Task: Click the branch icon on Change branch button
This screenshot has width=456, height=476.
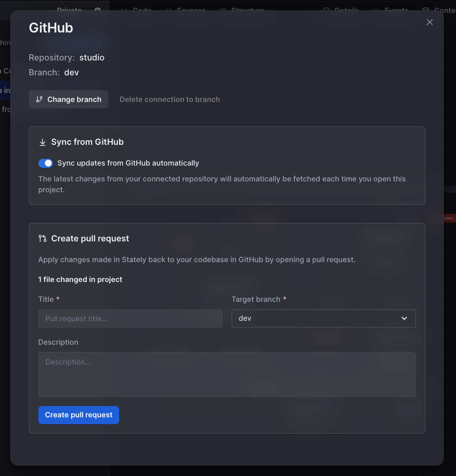Action: point(40,99)
